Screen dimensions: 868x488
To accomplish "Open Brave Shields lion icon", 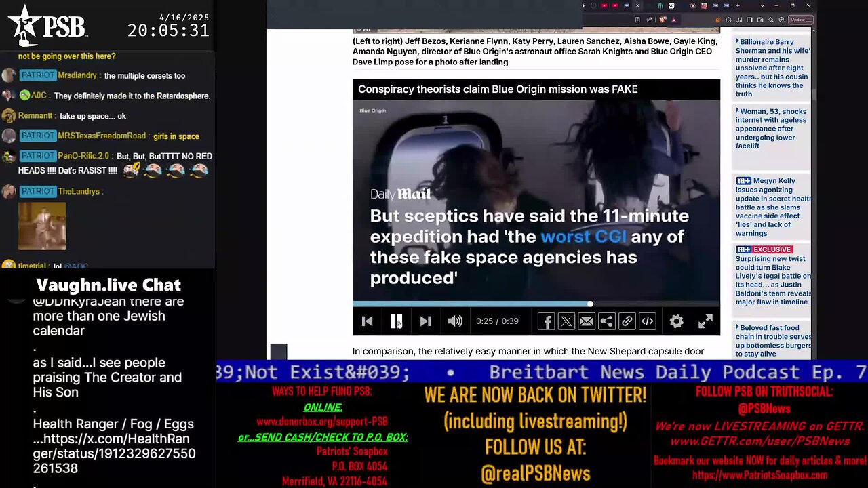I will tap(663, 19).
